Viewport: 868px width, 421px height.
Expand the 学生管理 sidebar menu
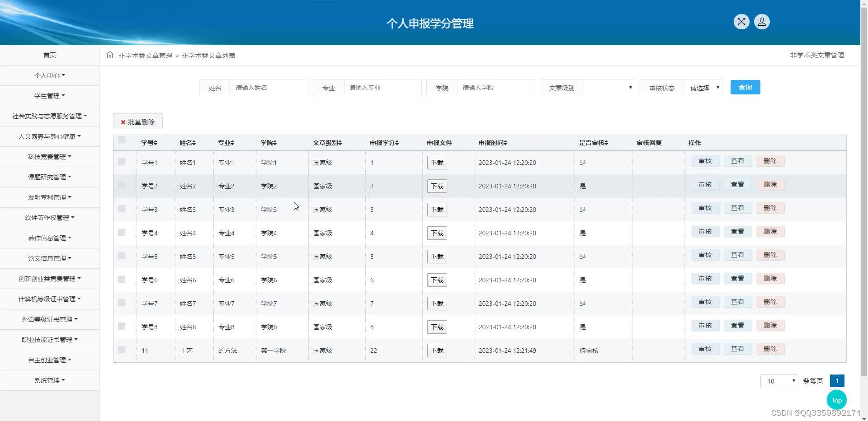pos(50,96)
